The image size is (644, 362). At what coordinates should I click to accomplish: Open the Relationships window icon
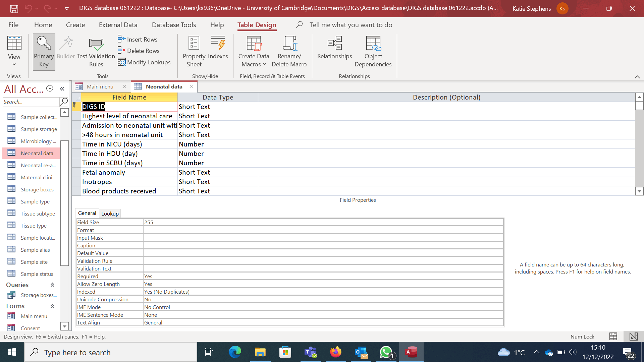(x=334, y=44)
